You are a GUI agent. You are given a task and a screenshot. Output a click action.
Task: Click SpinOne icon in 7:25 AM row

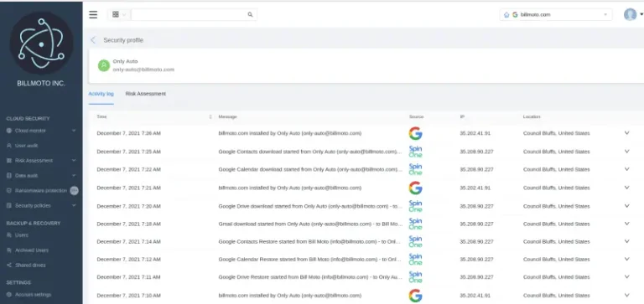pyautogui.click(x=415, y=152)
